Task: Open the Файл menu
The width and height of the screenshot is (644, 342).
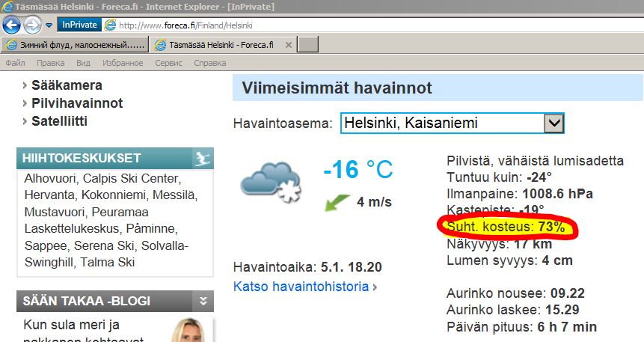Action: tap(15, 63)
